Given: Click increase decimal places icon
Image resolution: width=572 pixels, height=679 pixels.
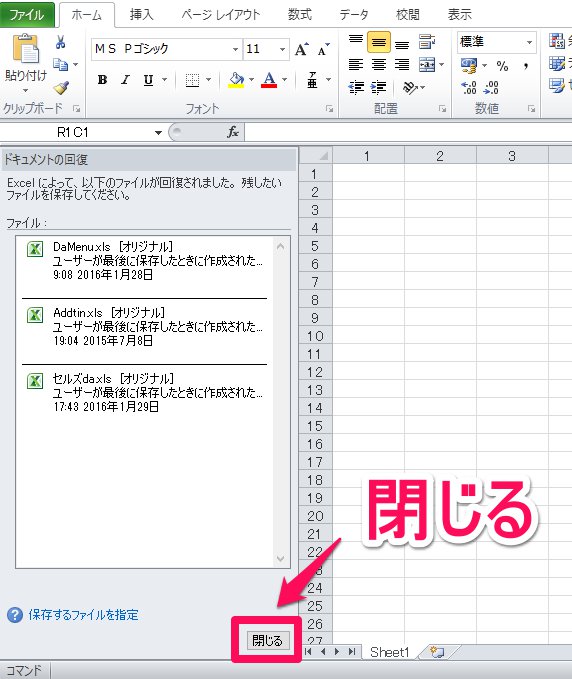Looking at the screenshot, I should (469, 87).
